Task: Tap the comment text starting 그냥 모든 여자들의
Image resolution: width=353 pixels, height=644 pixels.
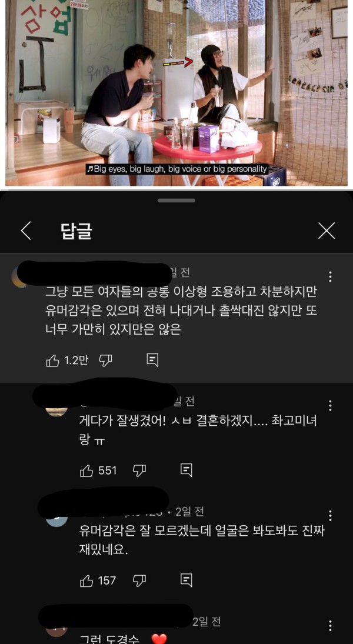Action: click(x=179, y=311)
